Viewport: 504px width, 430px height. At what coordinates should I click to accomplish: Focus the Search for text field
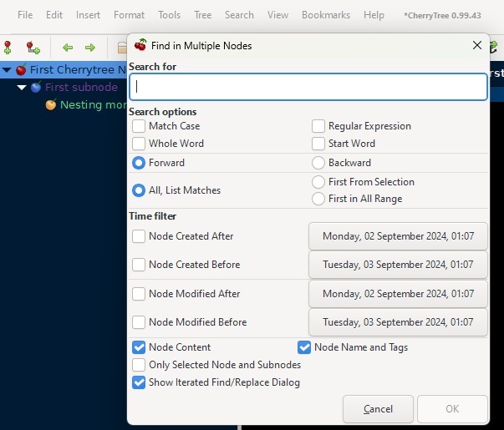click(x=308, y=87)
